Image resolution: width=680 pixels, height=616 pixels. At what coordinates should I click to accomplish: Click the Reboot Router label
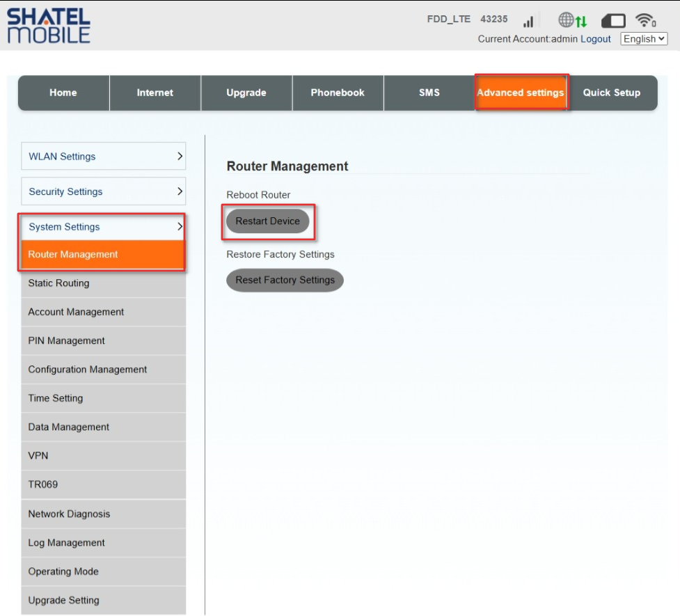(x=258, y=195)
